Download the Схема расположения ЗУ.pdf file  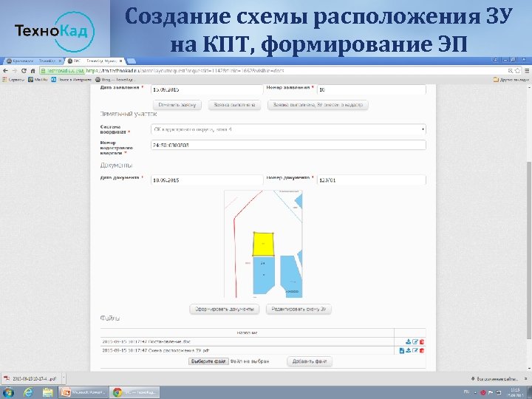pos(408,350)
